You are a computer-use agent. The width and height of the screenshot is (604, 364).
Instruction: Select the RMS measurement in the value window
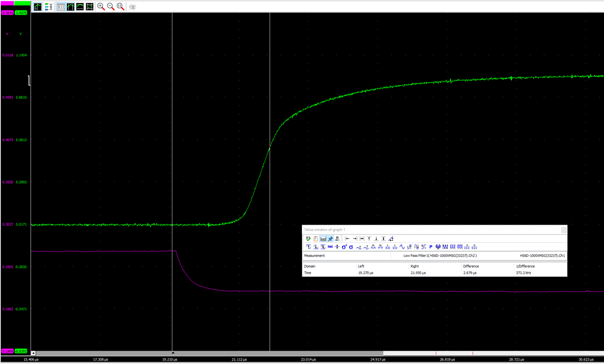(329, 247)
